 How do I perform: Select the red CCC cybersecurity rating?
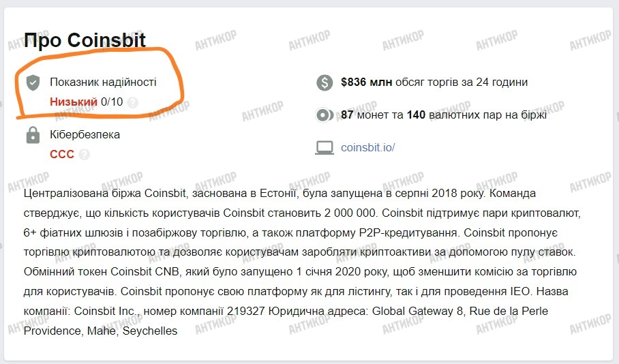[62, 155]
